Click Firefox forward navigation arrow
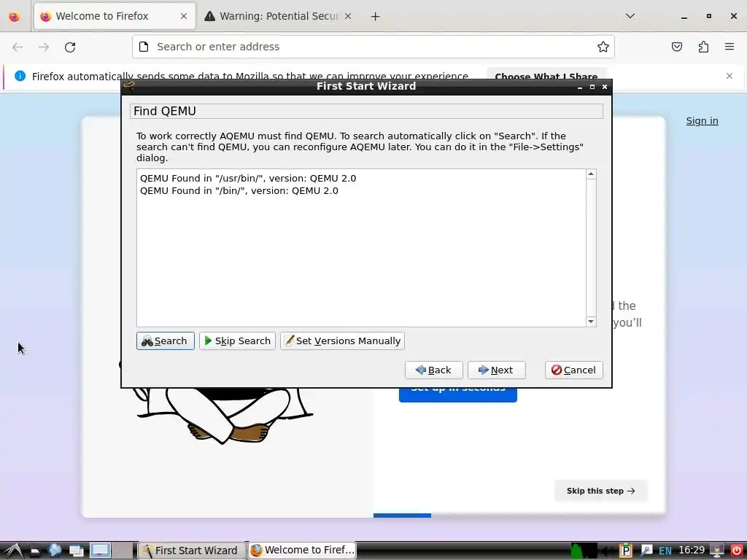The image size is (747, 560). click(x=44, y=47)
